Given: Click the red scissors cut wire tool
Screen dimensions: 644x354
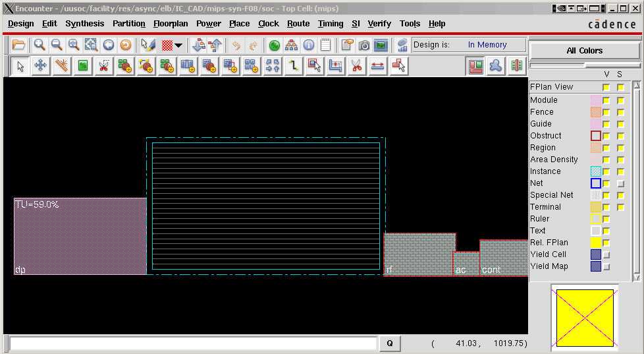Looking at the screenshot, I should click(x=356, y=66).
